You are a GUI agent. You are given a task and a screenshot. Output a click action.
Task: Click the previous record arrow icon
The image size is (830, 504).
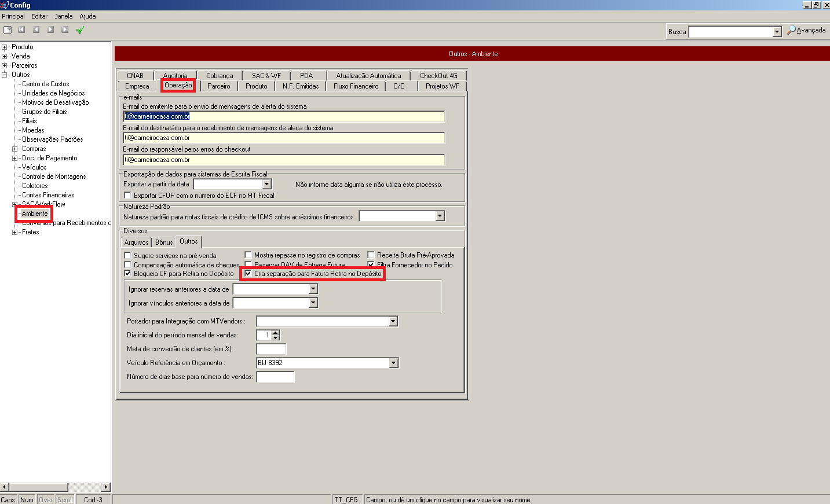(36, 30)
